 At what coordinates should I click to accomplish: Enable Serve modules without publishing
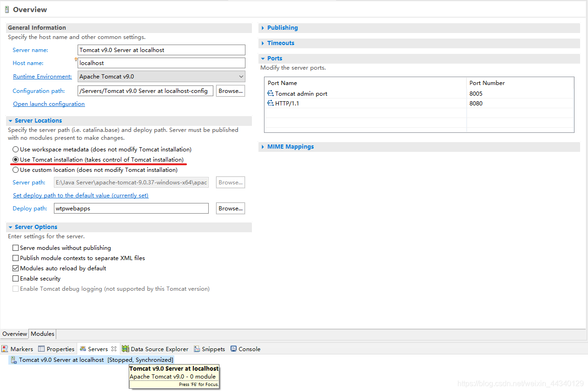[x=16, y=248]
